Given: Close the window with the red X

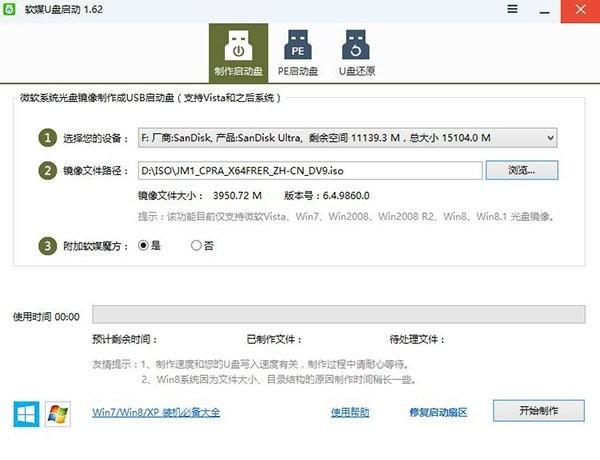Looking at the screenshot, I should [580, 11].
